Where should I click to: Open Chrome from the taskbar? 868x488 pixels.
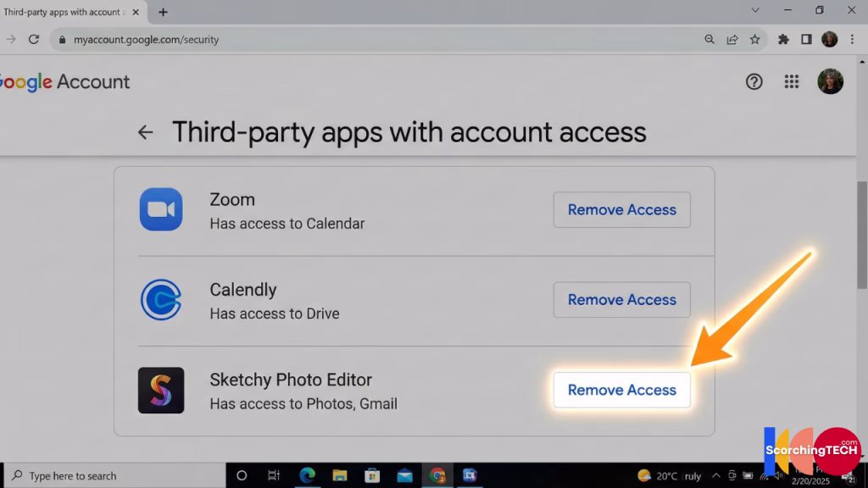click(437, 475)
